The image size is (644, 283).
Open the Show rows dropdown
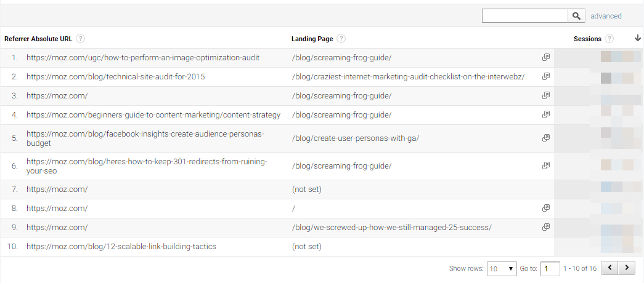click(502, 268)
